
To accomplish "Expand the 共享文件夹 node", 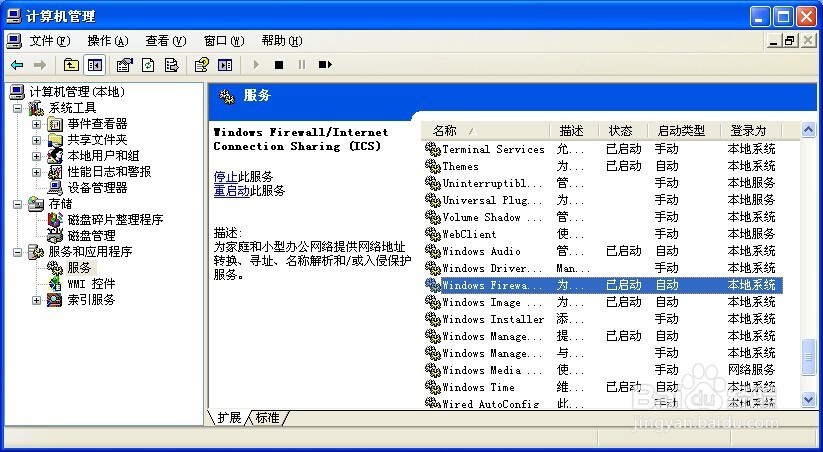I will 36,140.
